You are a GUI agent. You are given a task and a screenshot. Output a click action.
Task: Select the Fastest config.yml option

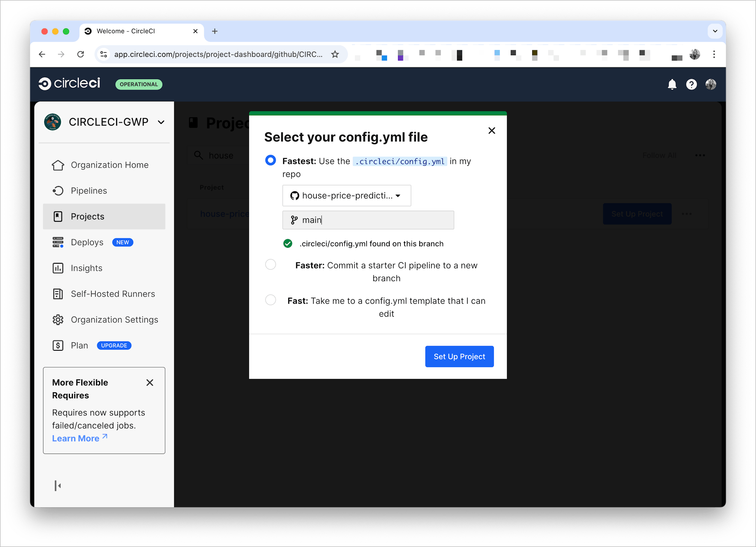pyautogui.click(x=270, y=160)
